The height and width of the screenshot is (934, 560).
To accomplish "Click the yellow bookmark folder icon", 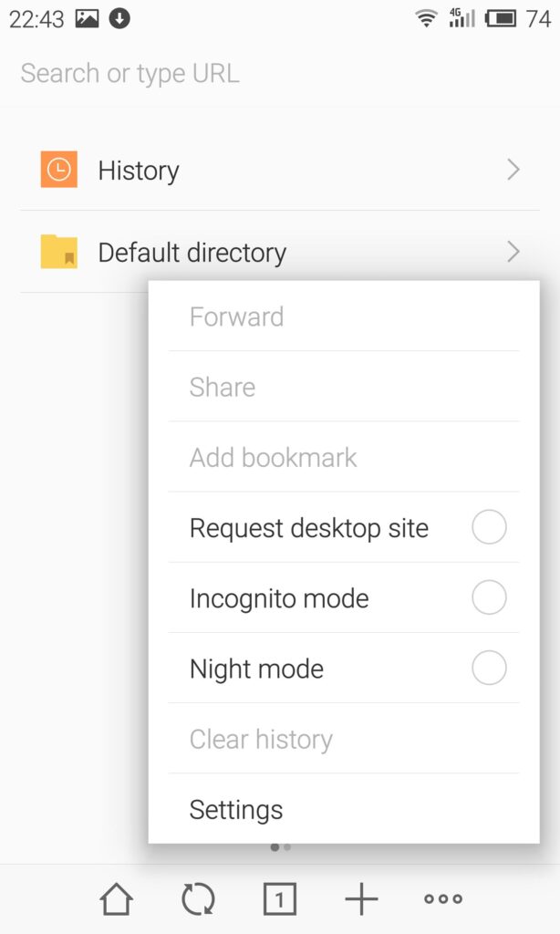I will coord(59,252).
